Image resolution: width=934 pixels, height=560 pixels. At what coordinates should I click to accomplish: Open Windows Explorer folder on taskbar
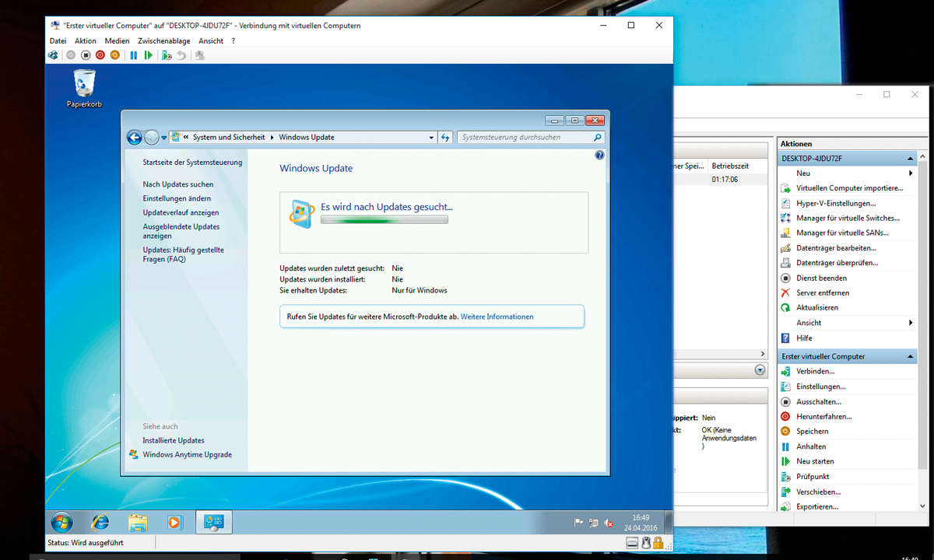(x=138, y=522)
